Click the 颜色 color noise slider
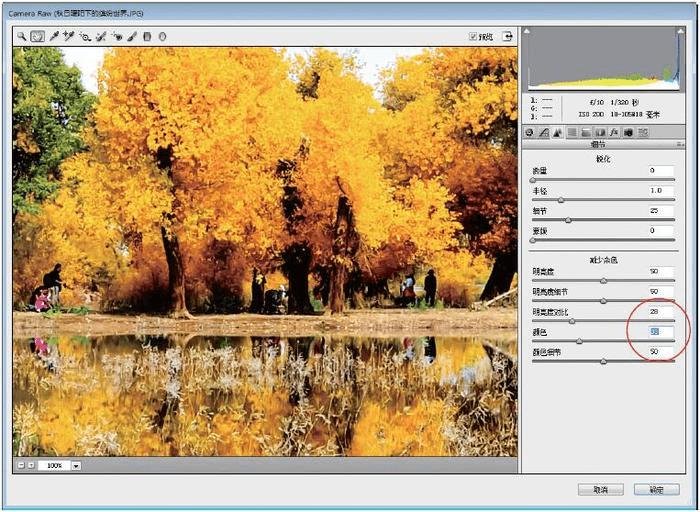Viewport: 700px width, 512px height. pyautogui.click(x=603, y=341)
